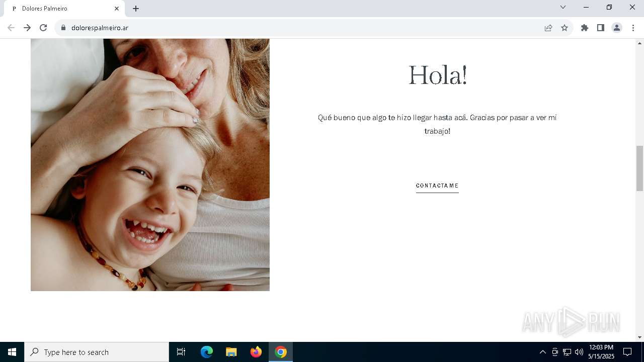Viewport: 644px width, 362px height.
Task: Launch Microsoft Edge from taskbar
Action: coord(207,352)
